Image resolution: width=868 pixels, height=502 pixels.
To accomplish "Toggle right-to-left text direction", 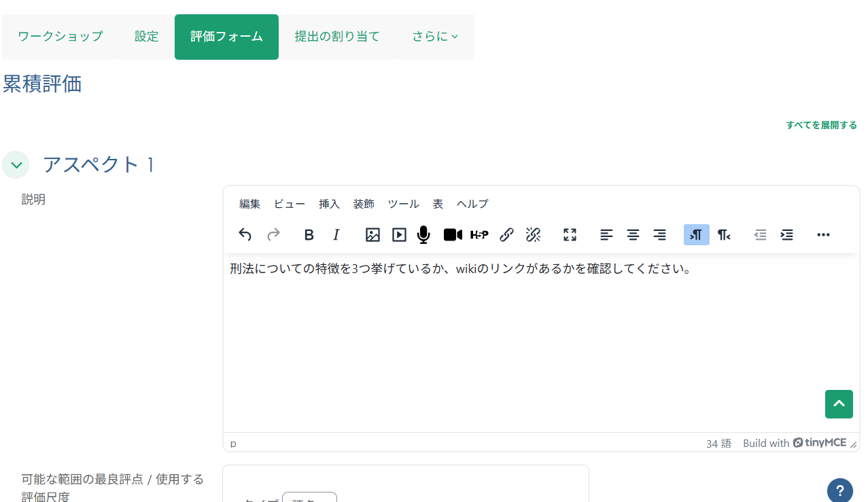I will coord(723,234).
